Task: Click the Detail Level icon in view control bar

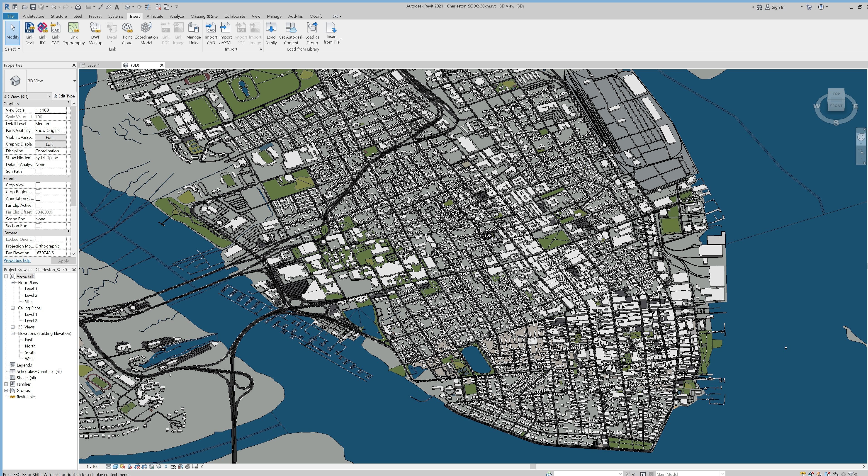Action: pos(109,466)
